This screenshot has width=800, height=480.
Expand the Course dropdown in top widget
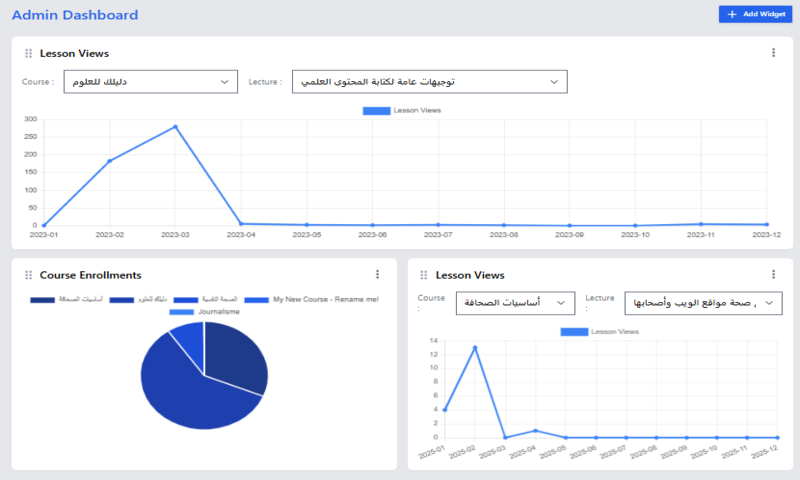coord(150,82)
